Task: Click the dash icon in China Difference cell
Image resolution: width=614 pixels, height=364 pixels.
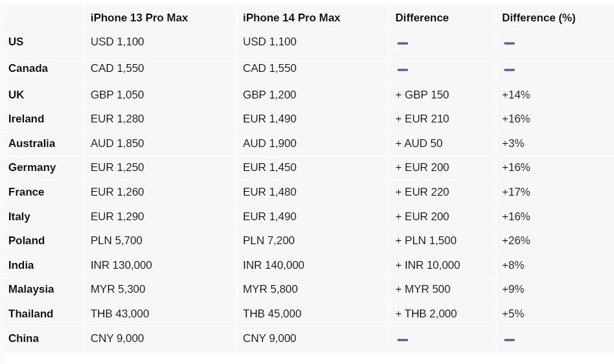Action: 402,340
